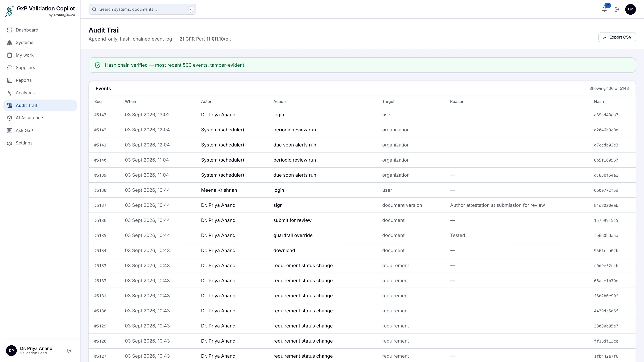Click the Analytics pulse icon
644x362 pixels.
click(x=10, y=93)
